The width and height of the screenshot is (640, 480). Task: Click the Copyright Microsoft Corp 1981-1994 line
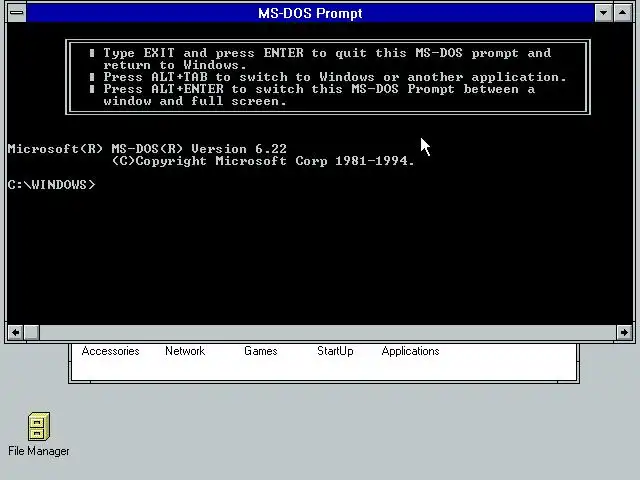pyautogui.click(x=263, y=161)
